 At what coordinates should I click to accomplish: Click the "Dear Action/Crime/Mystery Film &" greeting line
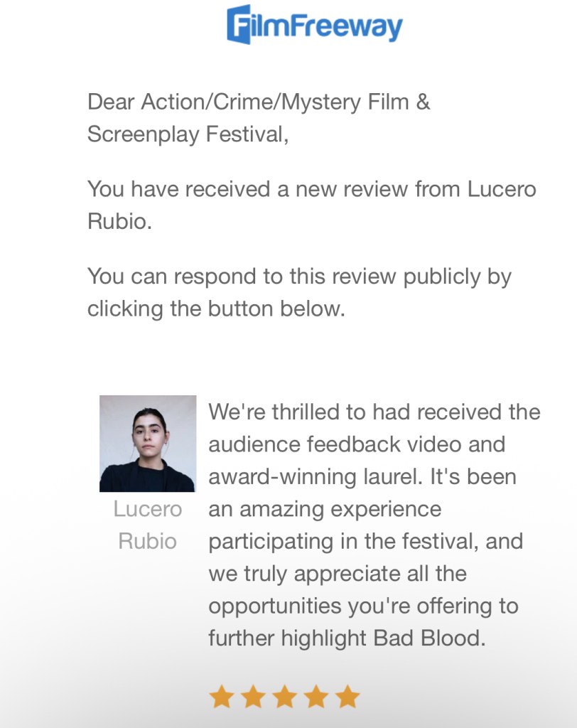point(259,102)
